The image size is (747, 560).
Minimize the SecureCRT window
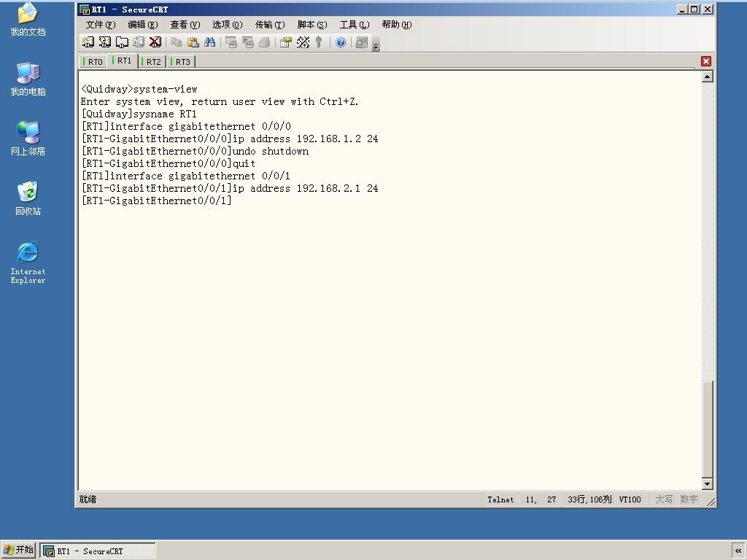pos(683,9)
